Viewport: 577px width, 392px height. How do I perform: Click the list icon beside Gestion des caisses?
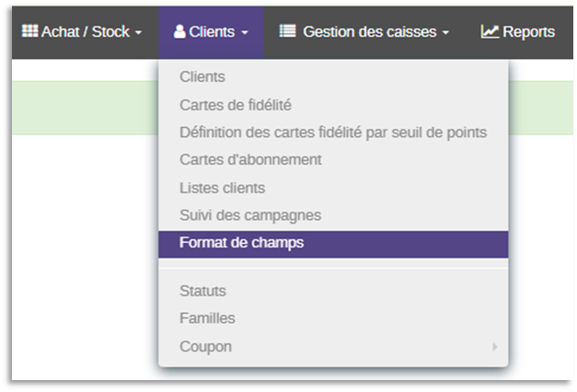(287, 31)
